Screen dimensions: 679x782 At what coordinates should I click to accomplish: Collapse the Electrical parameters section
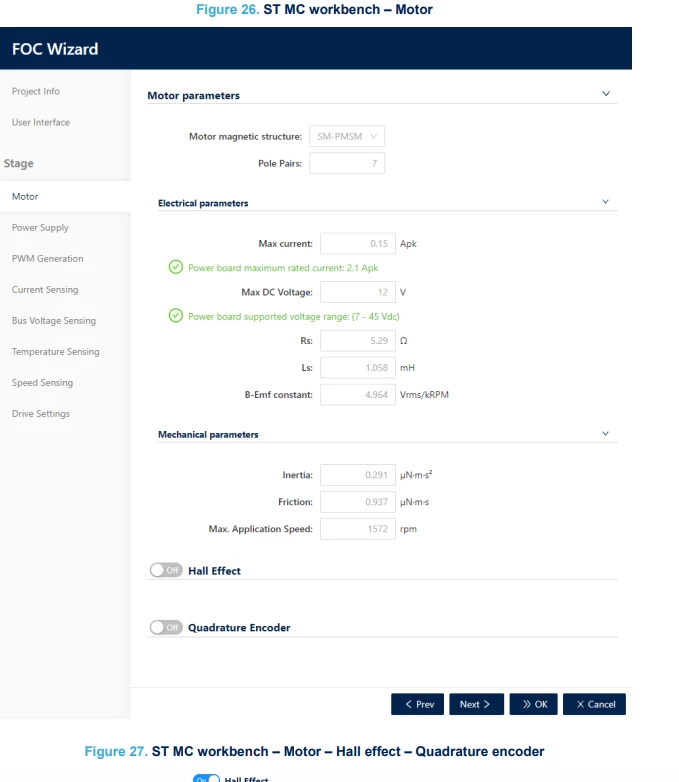(605, 201)
